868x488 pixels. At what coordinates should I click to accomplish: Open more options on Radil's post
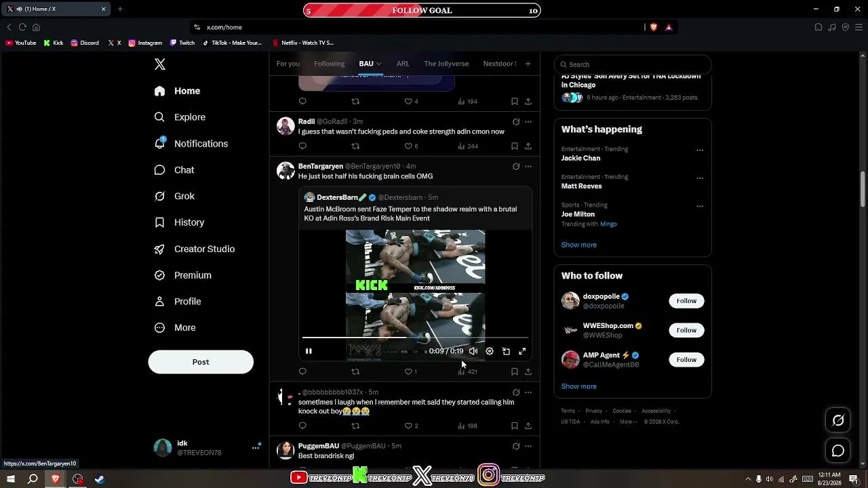(x=528, y=122)
